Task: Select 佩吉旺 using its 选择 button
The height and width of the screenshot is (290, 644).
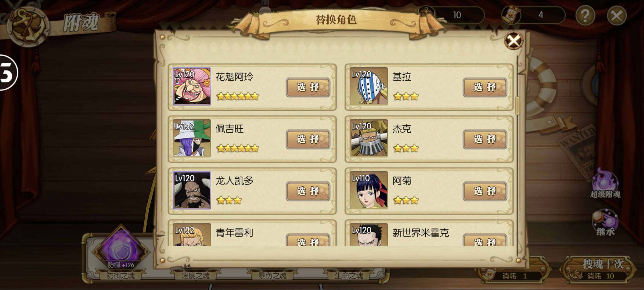Action: (x=308, y=139)
